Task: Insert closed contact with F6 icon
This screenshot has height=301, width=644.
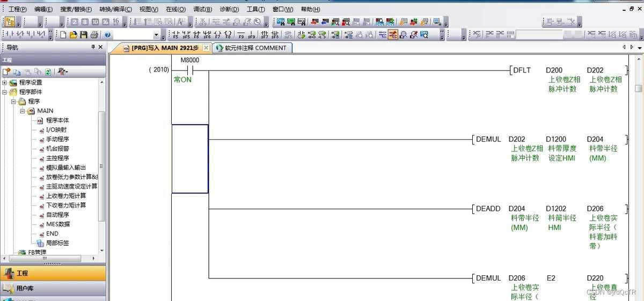Action: (196, 35)
